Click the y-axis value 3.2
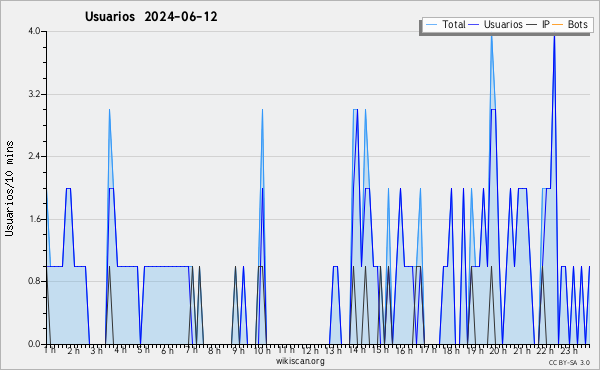 click(34, 94)
